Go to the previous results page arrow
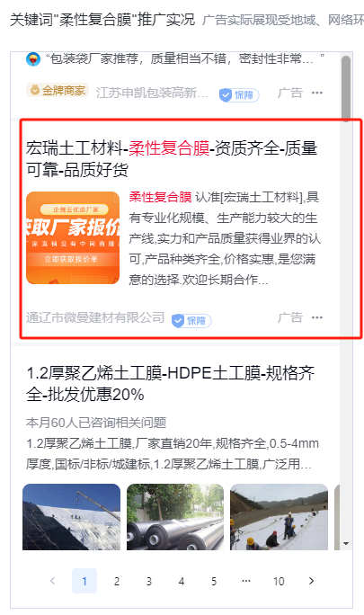The width and height of the screenshot is (364, 615). [52, 581]
